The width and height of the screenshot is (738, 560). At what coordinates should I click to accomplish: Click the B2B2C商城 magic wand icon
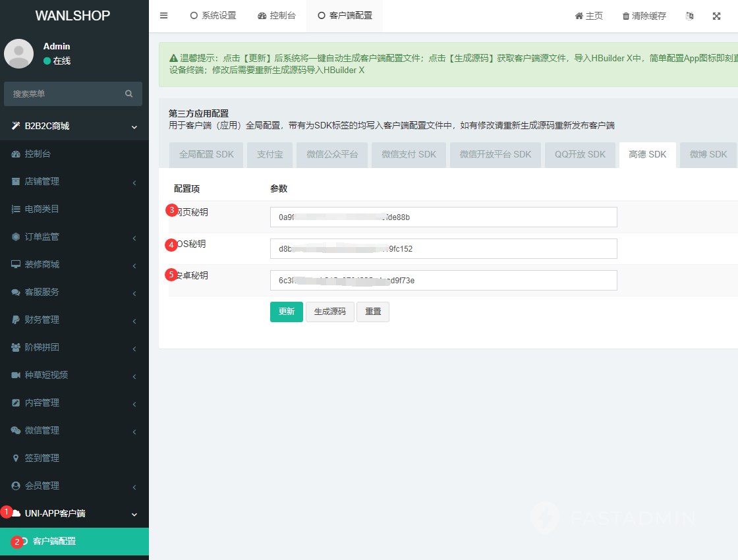point(16,126)
